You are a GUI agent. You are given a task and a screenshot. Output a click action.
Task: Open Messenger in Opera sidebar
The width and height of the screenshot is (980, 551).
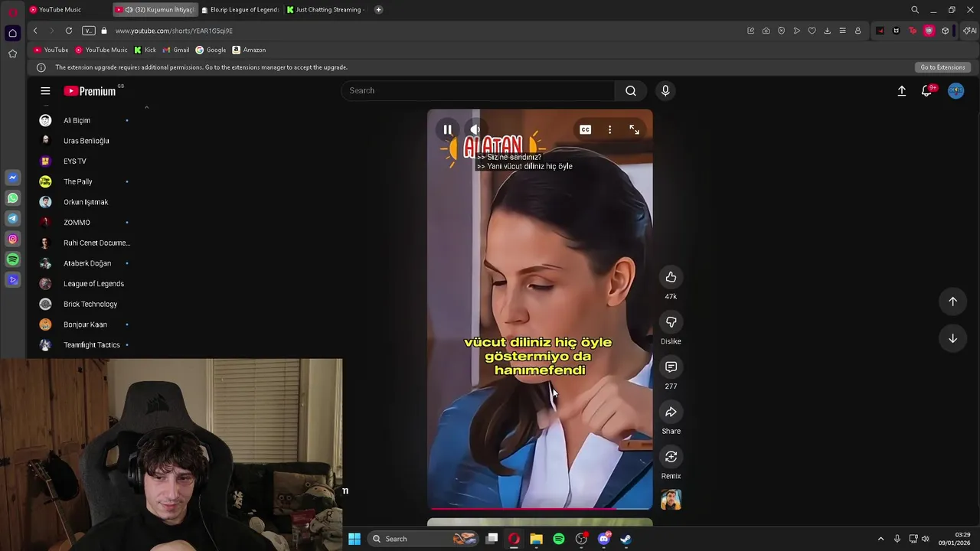pos(12,178)
